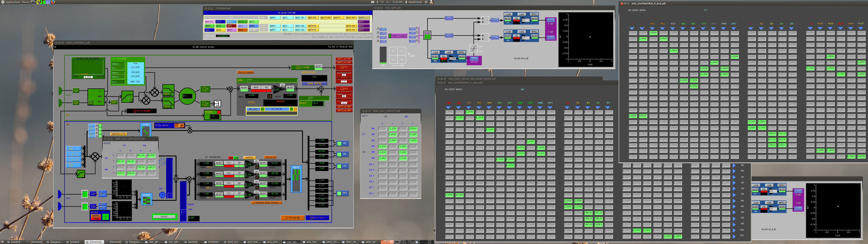Open the DITHER matrix icon
This screenshot has height=244, width=868.
tap(146, 130)
